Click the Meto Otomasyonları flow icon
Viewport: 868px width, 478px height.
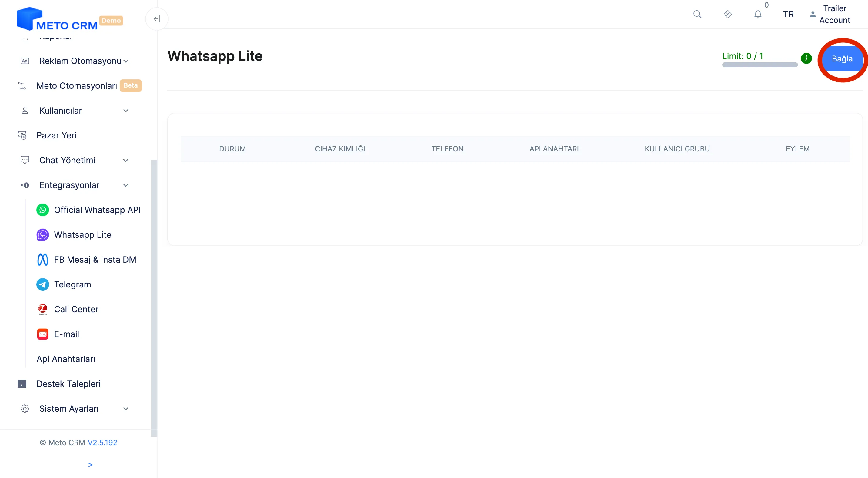tap(22, 85)
